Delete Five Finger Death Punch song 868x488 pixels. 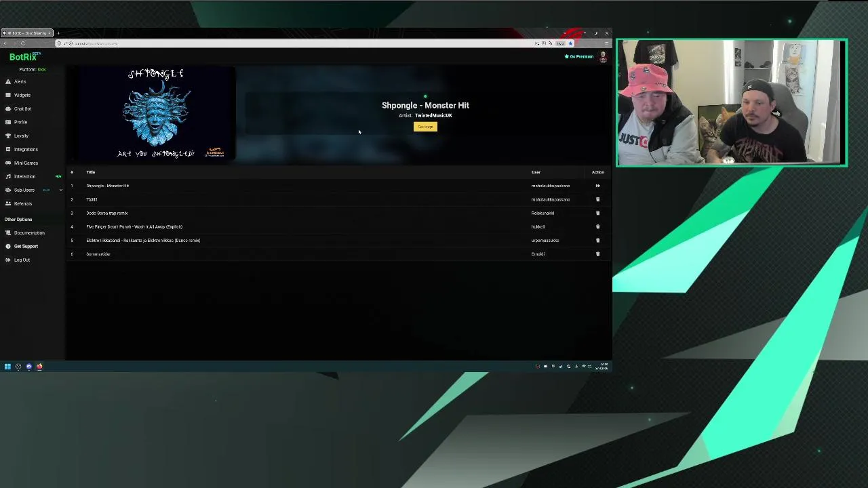tap(597, 226)
